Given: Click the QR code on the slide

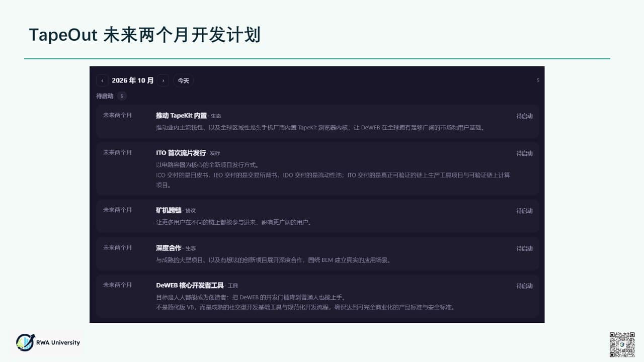Looking at the screenshot, I should coord(622,344).
